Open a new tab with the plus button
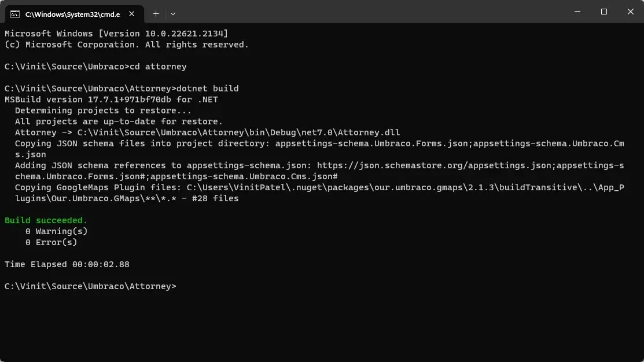The width and height of the screenshot is (644, 362). (x=156, y=13)
